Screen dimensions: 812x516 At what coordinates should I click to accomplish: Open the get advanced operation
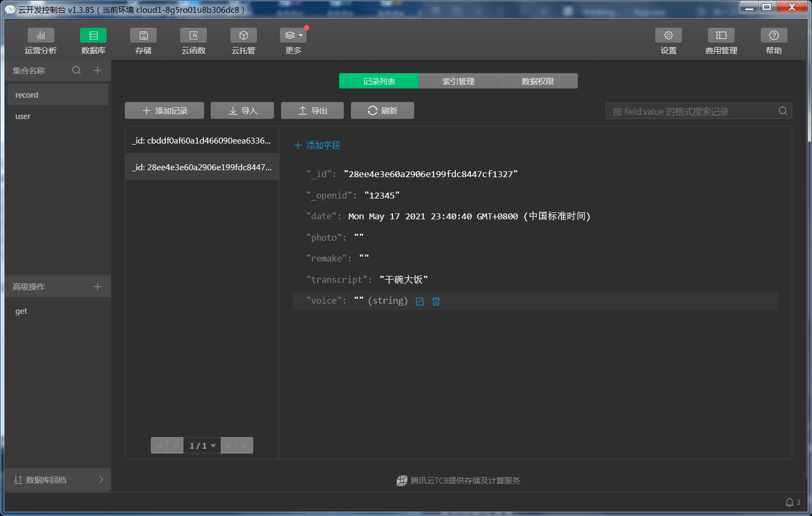click(58, 311)
